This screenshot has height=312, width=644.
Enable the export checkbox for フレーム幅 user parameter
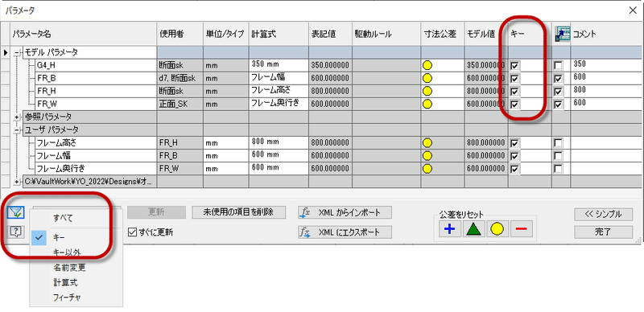[x=558, y=156]
